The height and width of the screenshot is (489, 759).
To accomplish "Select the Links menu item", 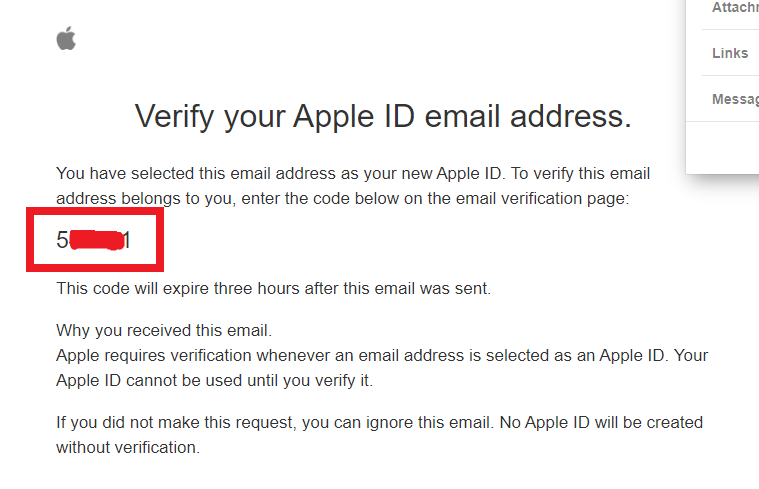I will tap(730, 53).
